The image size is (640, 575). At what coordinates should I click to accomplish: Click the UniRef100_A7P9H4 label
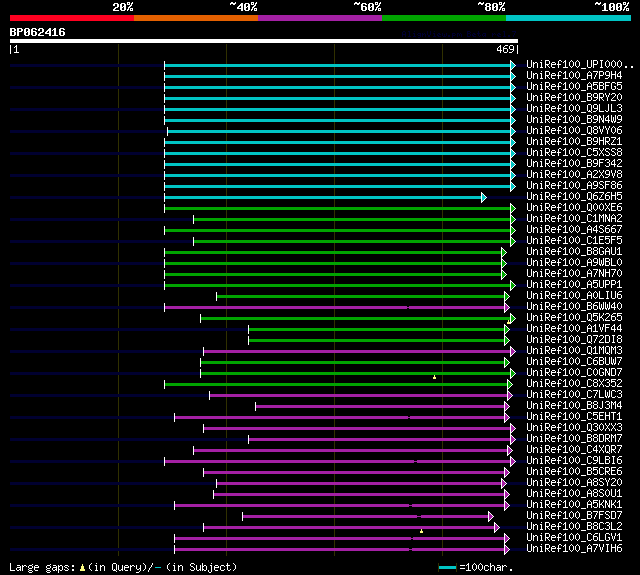point(574,75)
